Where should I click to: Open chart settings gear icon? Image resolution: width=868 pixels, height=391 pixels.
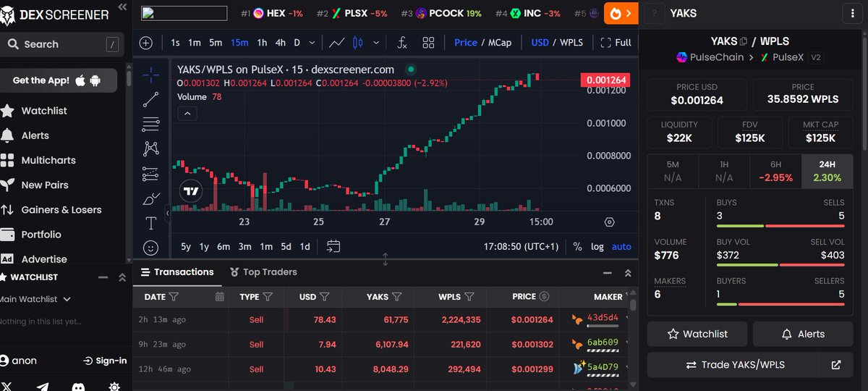(610, 222)
